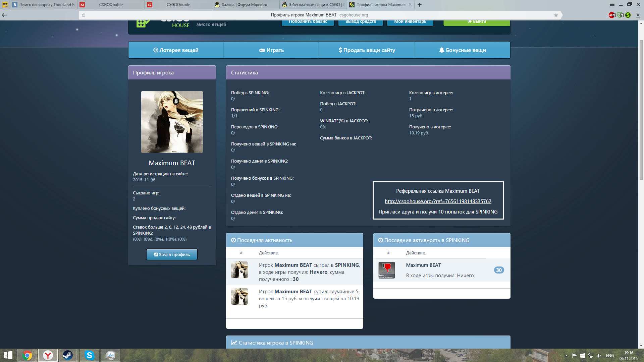Click the avatar beside the сыграл в SPINKING entry
644x362 pixels.
pos(239,270)
